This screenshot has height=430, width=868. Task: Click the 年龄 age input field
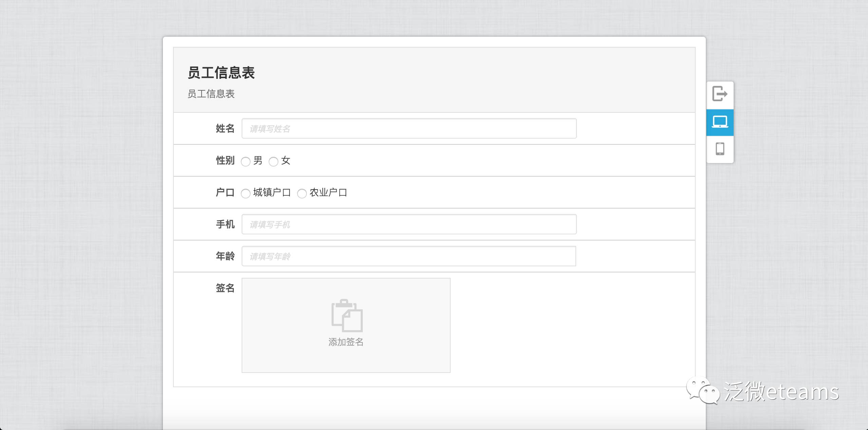[409, 256]
